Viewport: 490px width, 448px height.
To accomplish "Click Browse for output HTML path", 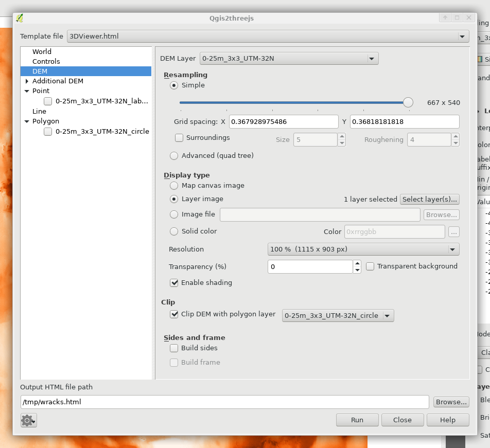I will [451, 402].
